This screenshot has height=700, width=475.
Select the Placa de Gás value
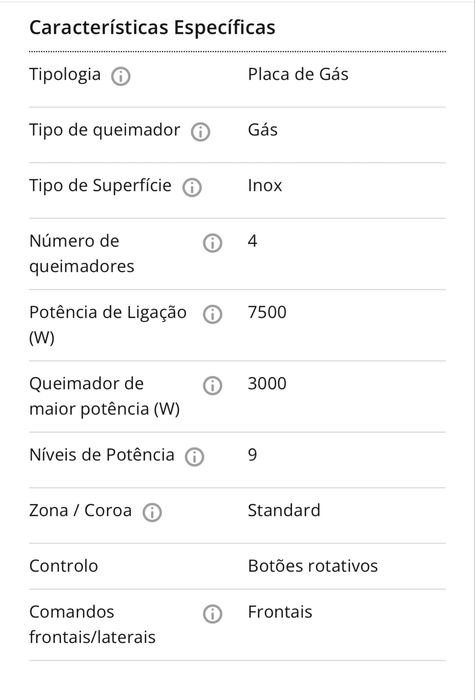298,74
